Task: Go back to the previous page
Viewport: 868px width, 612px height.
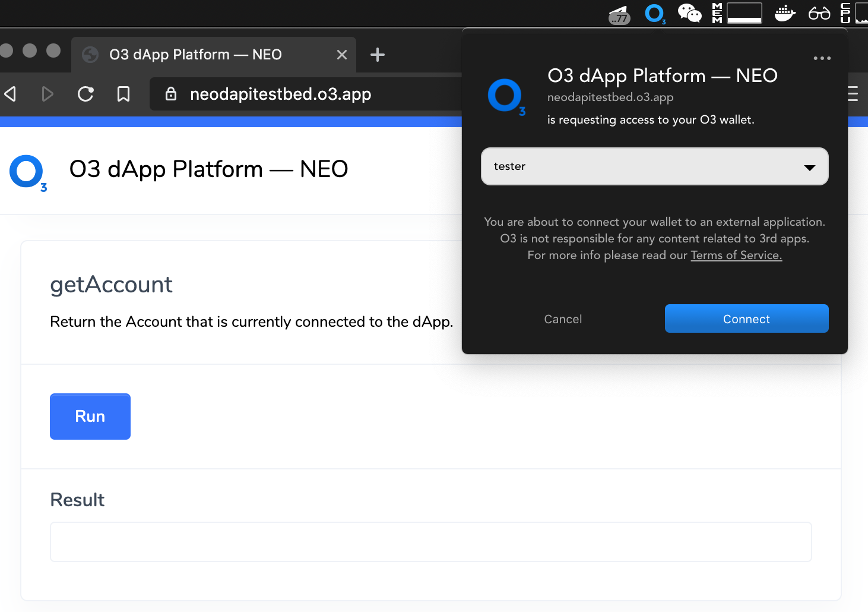Action: click(x=11, y=94)
